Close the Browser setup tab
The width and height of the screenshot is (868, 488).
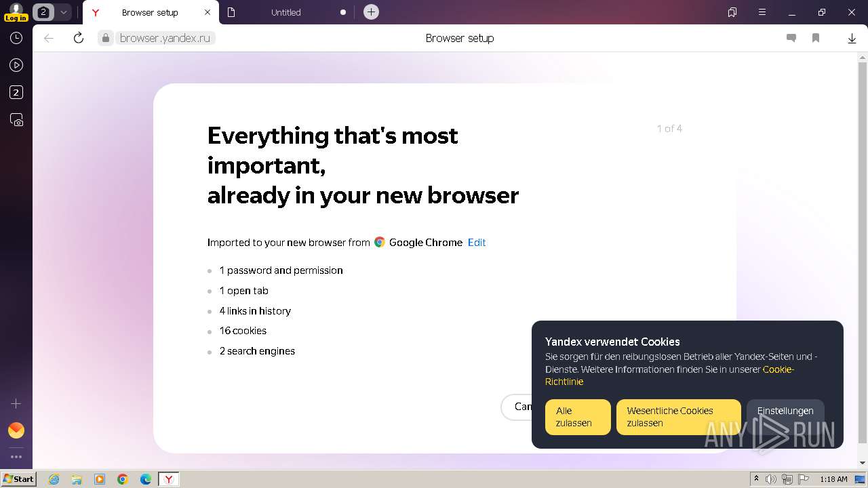(x=208, y=12)
